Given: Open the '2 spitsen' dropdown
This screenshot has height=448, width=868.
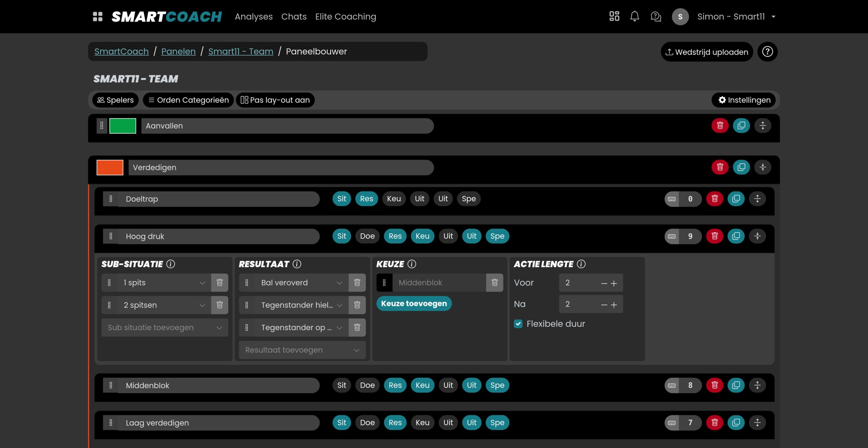Looking at the screenshot, I should (164, 305).
